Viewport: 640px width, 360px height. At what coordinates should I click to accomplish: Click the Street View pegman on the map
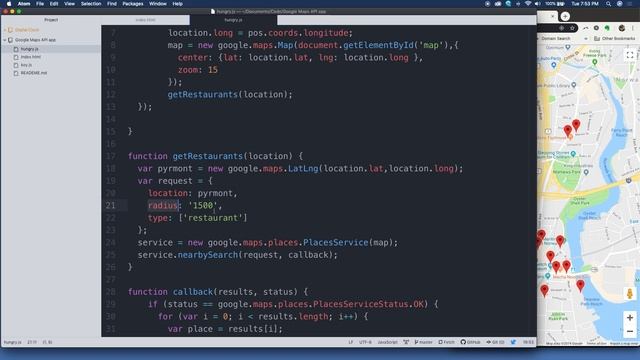point(629,293)
